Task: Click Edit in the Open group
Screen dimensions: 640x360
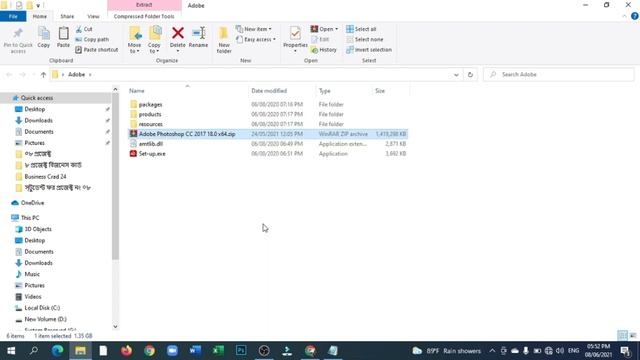Action: tap(320, 40)
